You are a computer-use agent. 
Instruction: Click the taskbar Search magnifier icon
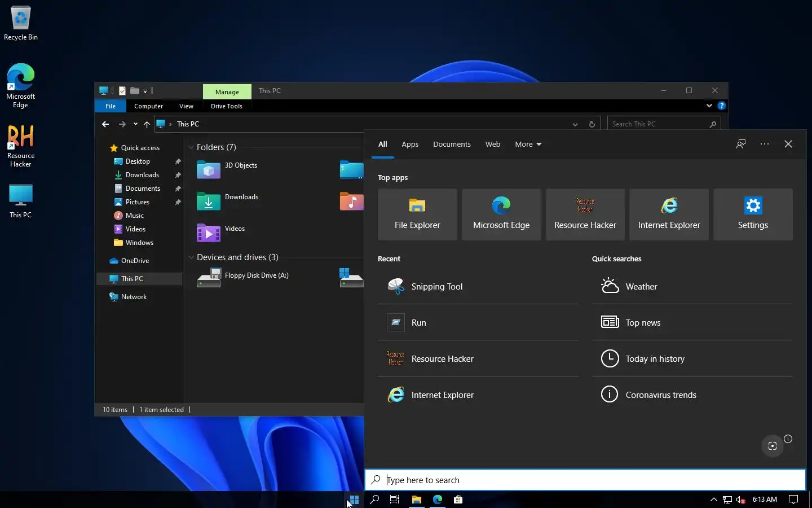(374, 500)
